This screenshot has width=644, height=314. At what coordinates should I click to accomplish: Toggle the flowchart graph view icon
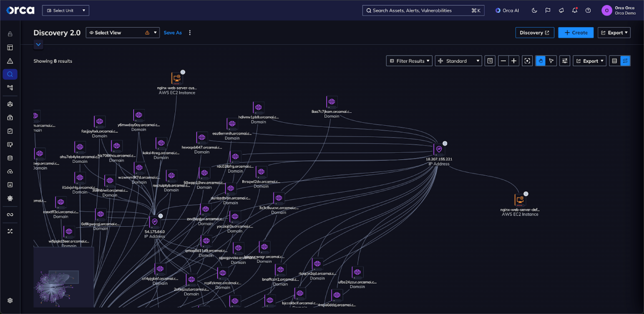(625, 60)
